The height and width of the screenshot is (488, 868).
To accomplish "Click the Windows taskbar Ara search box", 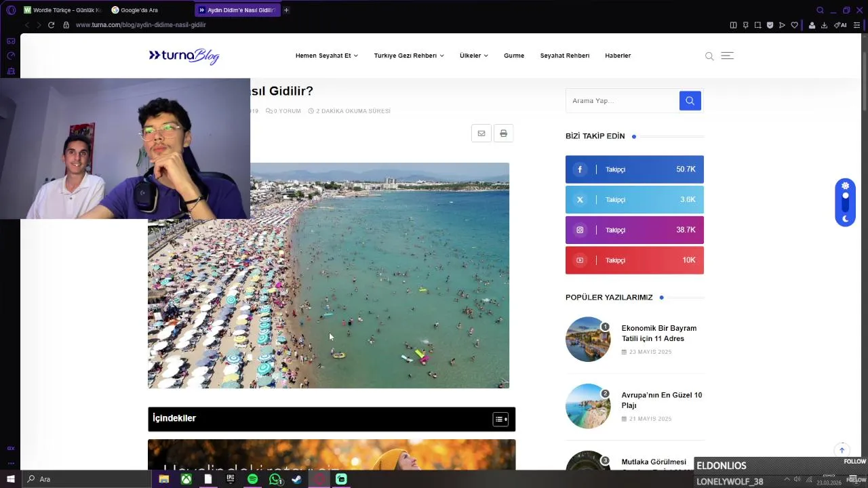I will click(x=87, y=479).
